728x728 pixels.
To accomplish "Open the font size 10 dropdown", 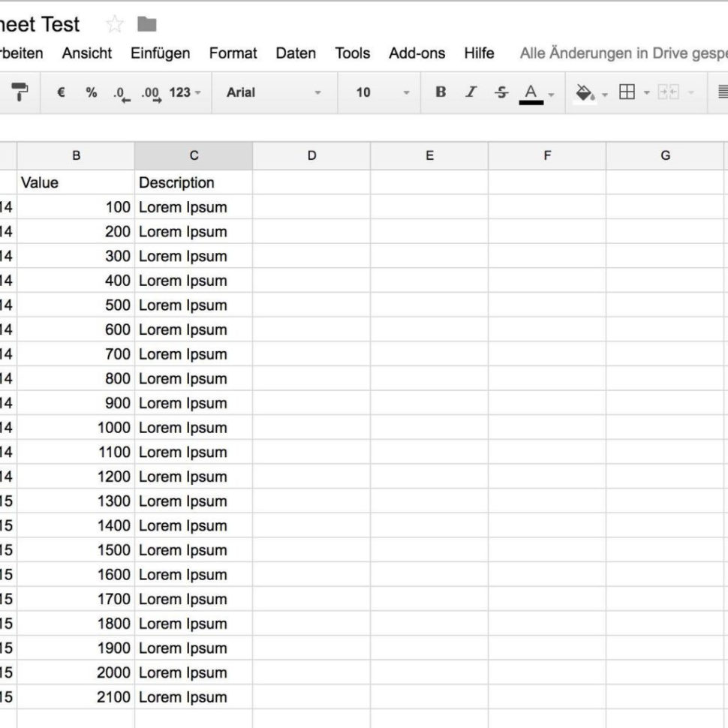I will point(382,92).
